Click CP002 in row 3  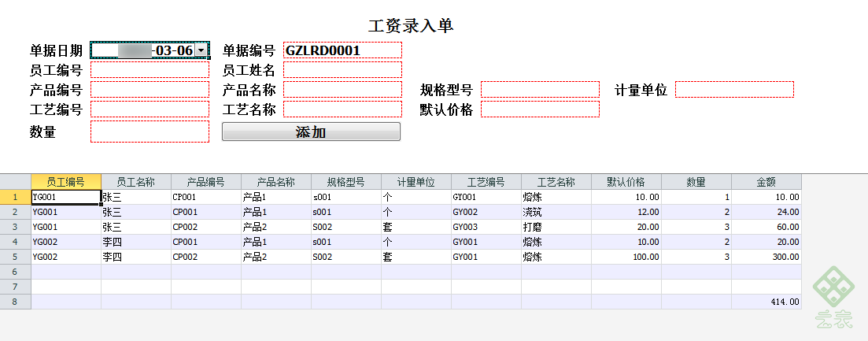coord(206,227)
